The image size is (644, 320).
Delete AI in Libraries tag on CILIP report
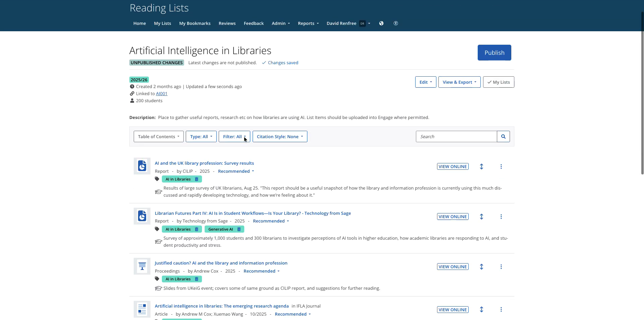pyautogui.click(x=197, y=179)
